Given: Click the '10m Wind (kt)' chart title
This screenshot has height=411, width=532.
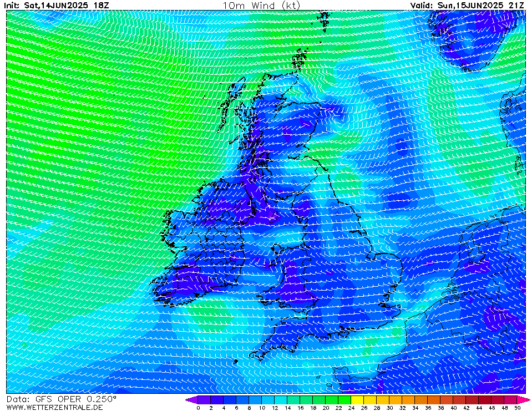Looking at the screenshot, I should [261, 6].
